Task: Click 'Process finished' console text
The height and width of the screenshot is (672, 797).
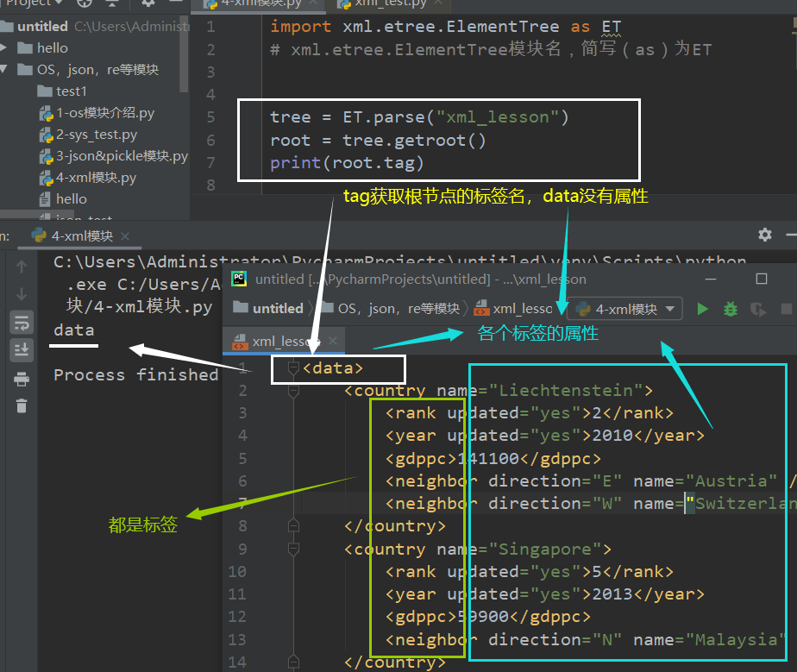Action: [x=135, y=375]
